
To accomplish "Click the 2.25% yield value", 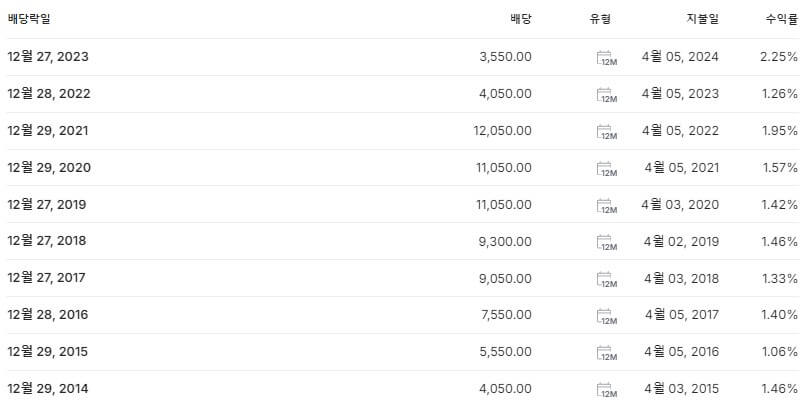I will pyautogui.click(x=779, y=57).
